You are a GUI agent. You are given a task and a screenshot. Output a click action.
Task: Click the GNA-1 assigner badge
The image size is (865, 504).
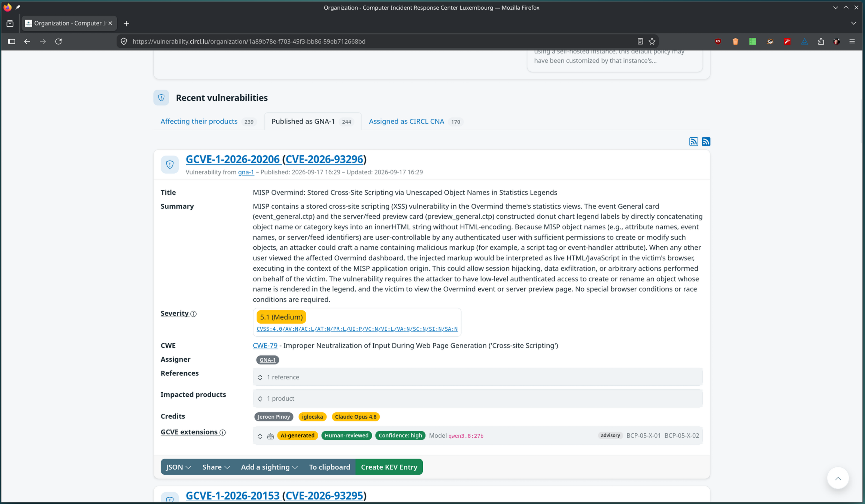pos(267,360)
